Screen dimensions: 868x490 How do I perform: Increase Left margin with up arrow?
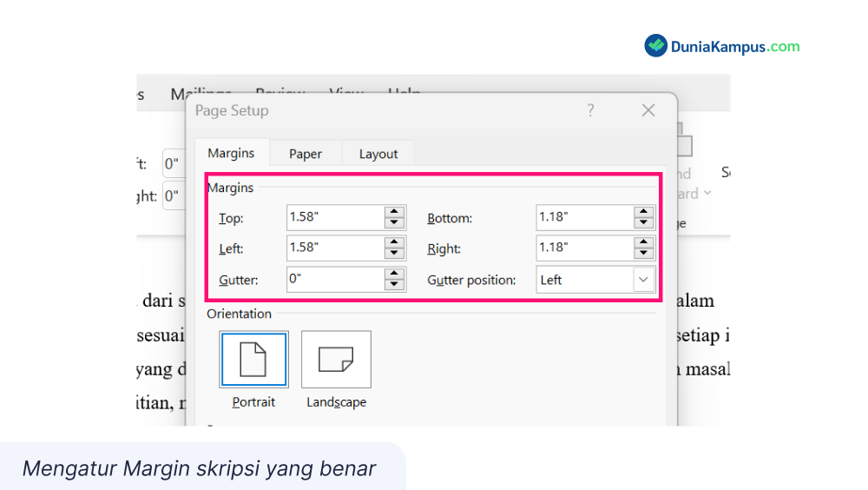coord(394,242)
